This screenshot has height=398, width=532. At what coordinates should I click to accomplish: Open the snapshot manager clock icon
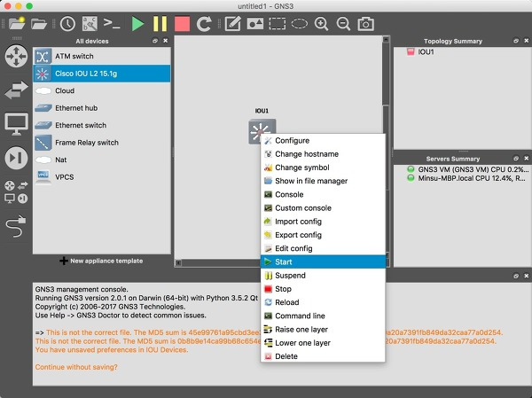coord(68,24)
